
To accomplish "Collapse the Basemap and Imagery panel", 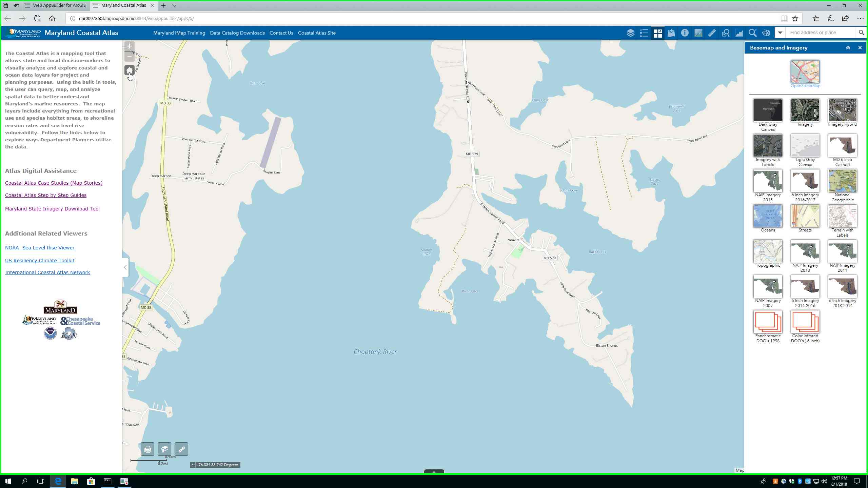I will pyautogui.click(x=848, y=48).
